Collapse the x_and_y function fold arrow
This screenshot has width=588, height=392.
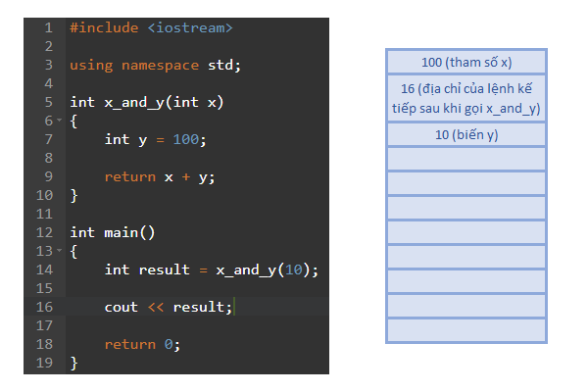[x=58, y=122]
